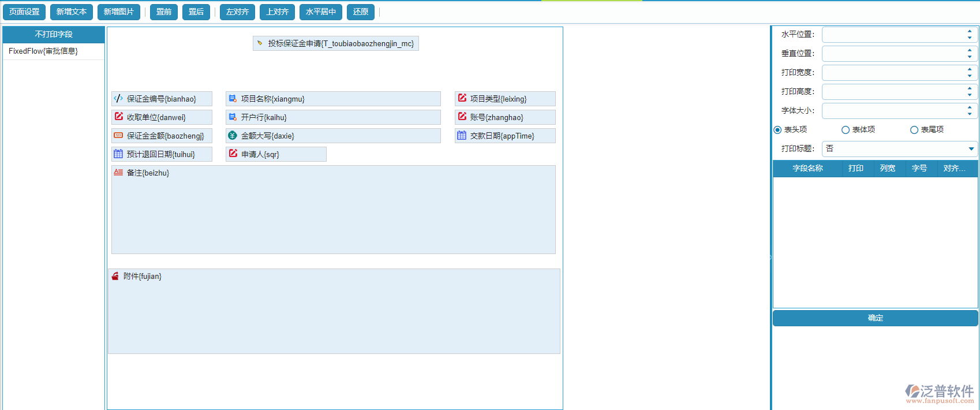Click the number icon beside 保证金金额{baozhengj}
This screenshot has height=410, width=980.
click(118, 136)
